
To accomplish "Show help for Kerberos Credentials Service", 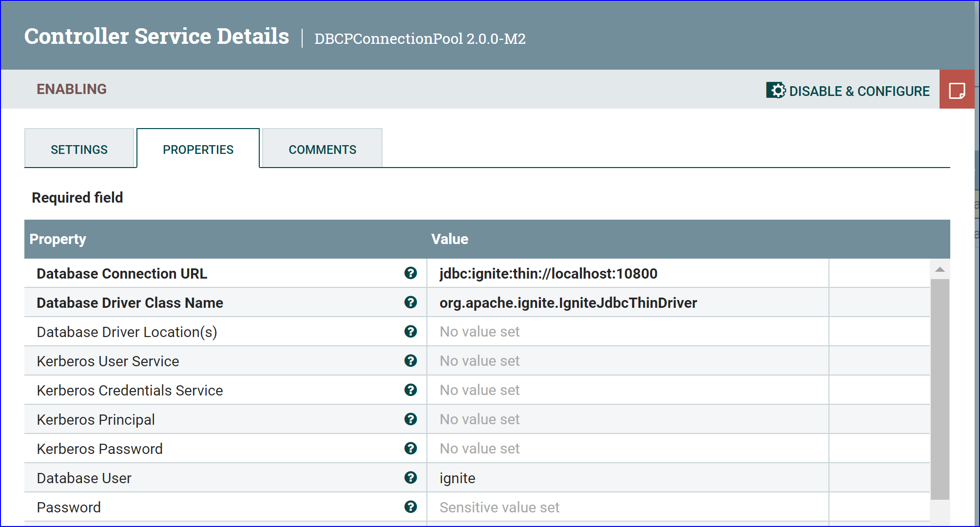I will 411,390.
